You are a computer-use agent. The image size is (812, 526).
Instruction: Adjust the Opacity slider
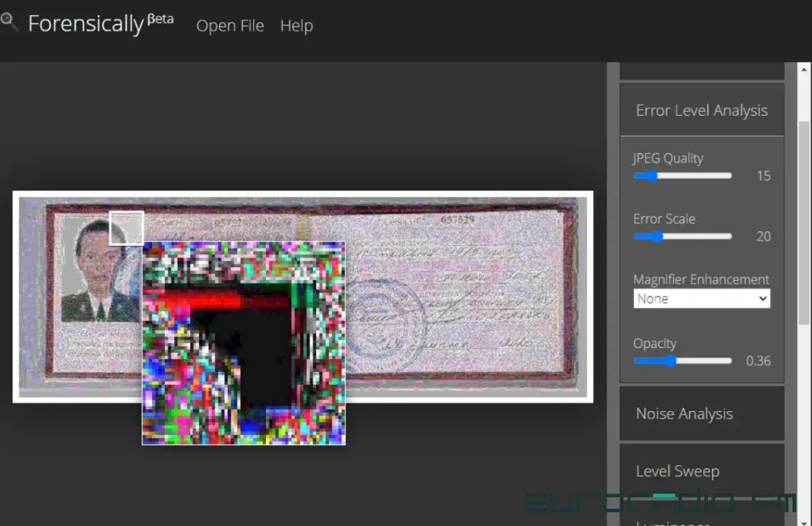[683, 361]
